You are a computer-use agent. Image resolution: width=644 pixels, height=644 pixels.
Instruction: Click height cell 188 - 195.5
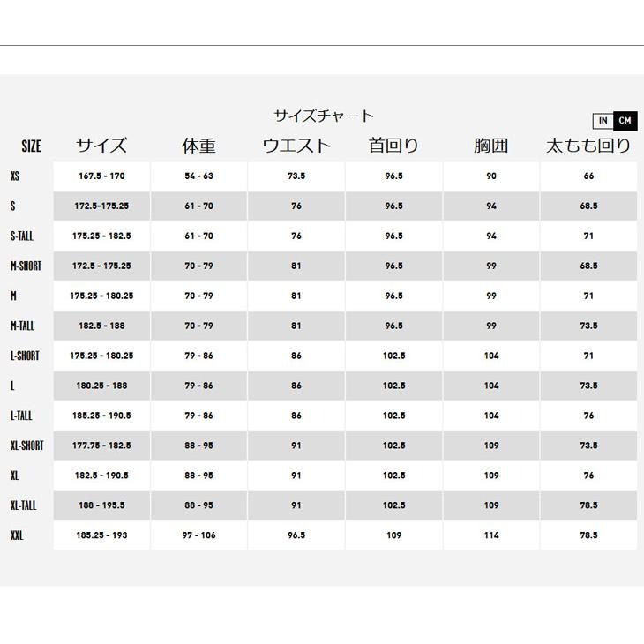point(101,505)
